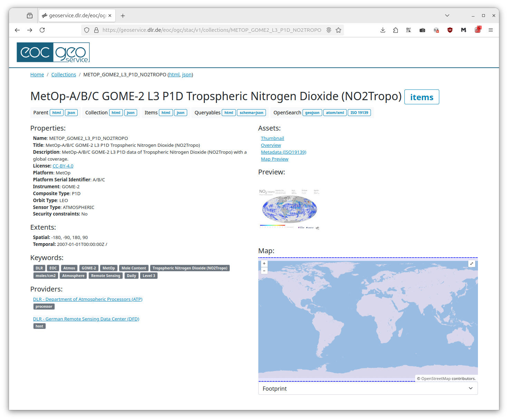Open the extensions puzzle icon
This screenshot has width=508, height=420.
395,30
